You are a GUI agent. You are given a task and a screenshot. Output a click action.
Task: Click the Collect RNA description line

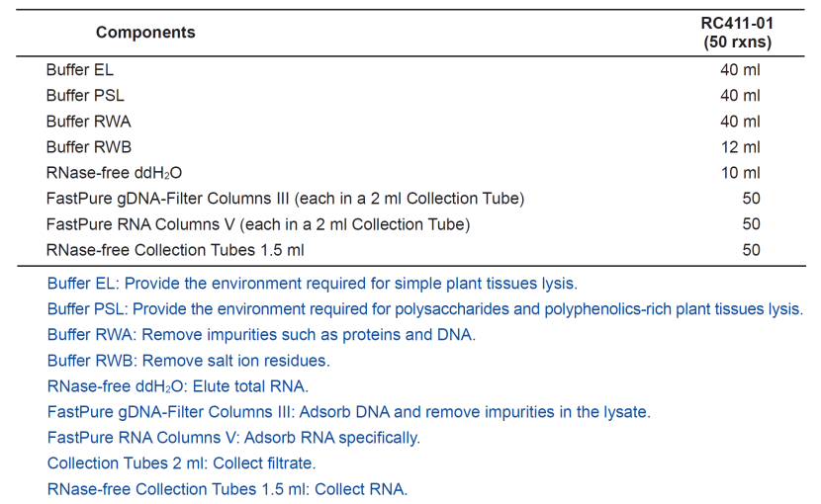point(228,489)
